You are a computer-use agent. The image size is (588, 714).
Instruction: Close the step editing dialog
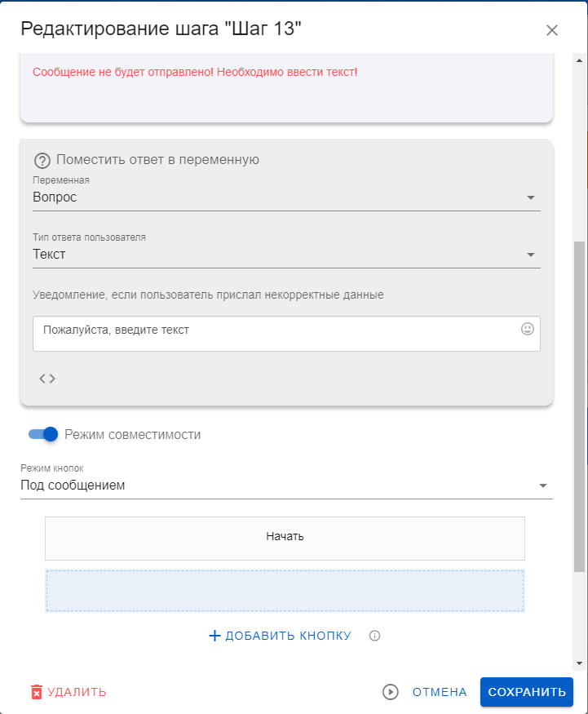pos(552,30)
